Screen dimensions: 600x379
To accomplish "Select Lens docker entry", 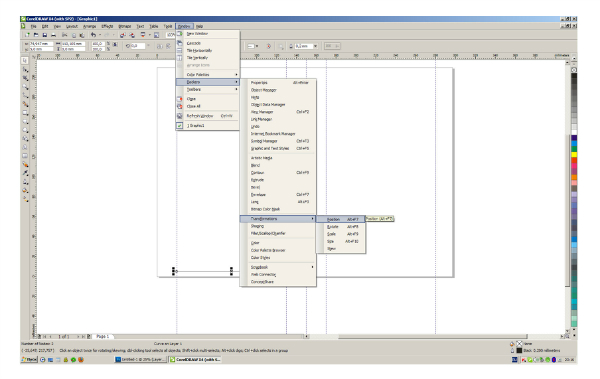I will (x=278, y=202).
